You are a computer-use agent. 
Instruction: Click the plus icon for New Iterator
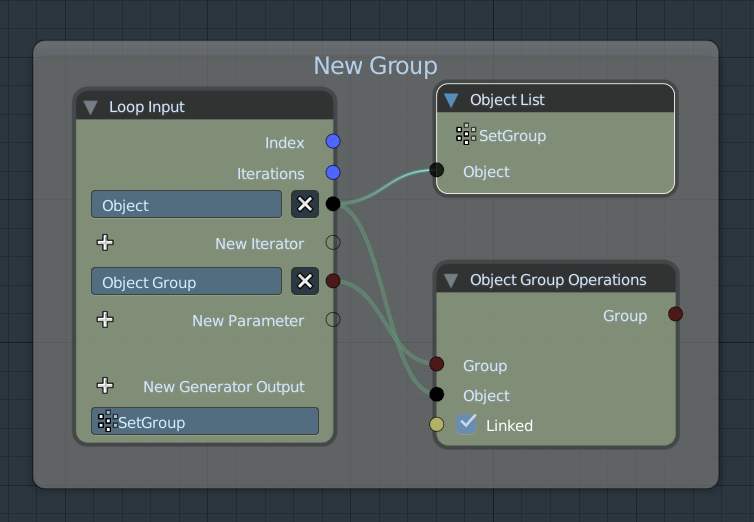[x=105, y=243]
